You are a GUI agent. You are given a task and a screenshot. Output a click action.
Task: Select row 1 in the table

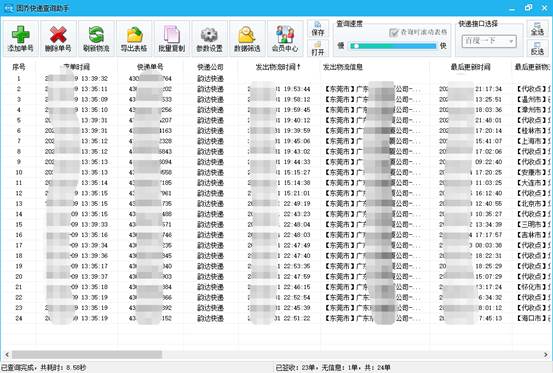276,79
